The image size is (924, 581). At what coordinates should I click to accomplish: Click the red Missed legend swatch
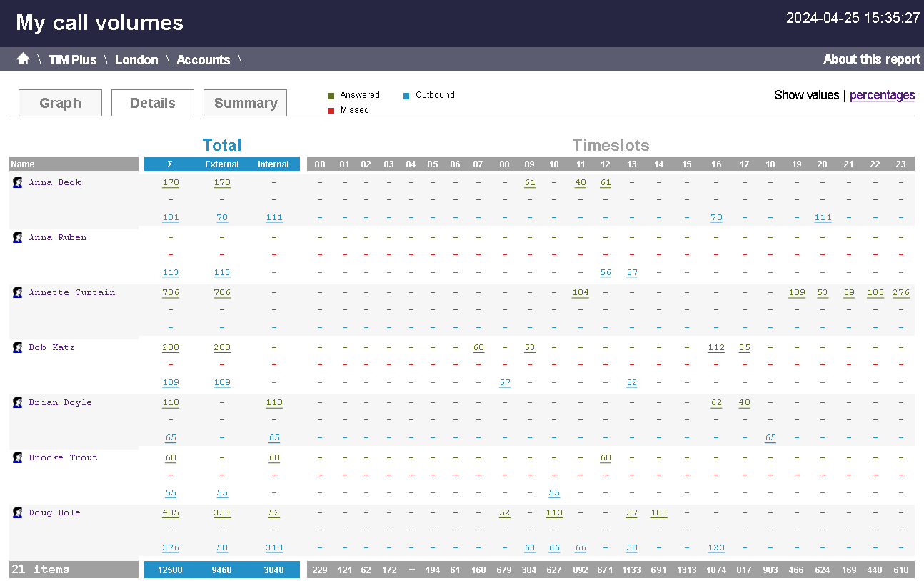[331, 111]
